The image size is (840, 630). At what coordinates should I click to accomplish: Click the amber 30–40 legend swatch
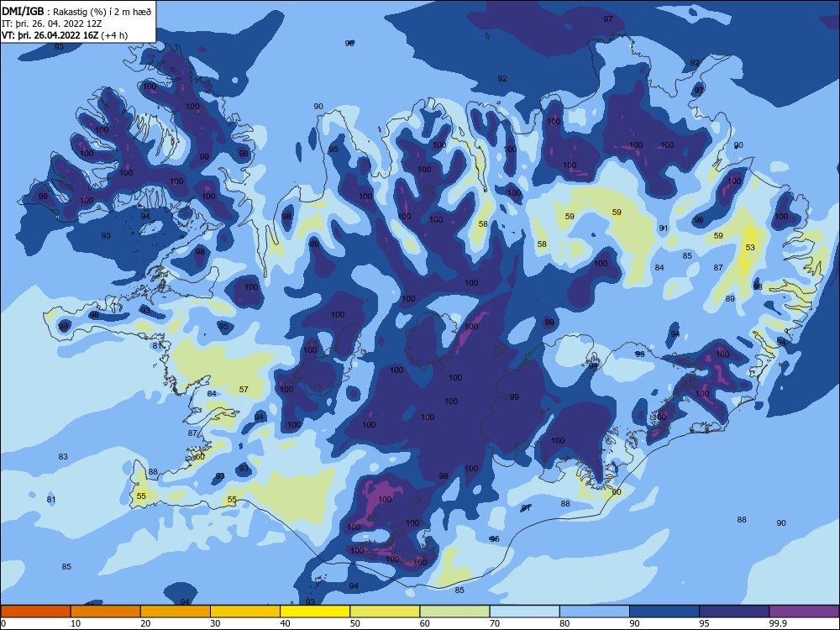pyautogui.click(x=245, y=612)
